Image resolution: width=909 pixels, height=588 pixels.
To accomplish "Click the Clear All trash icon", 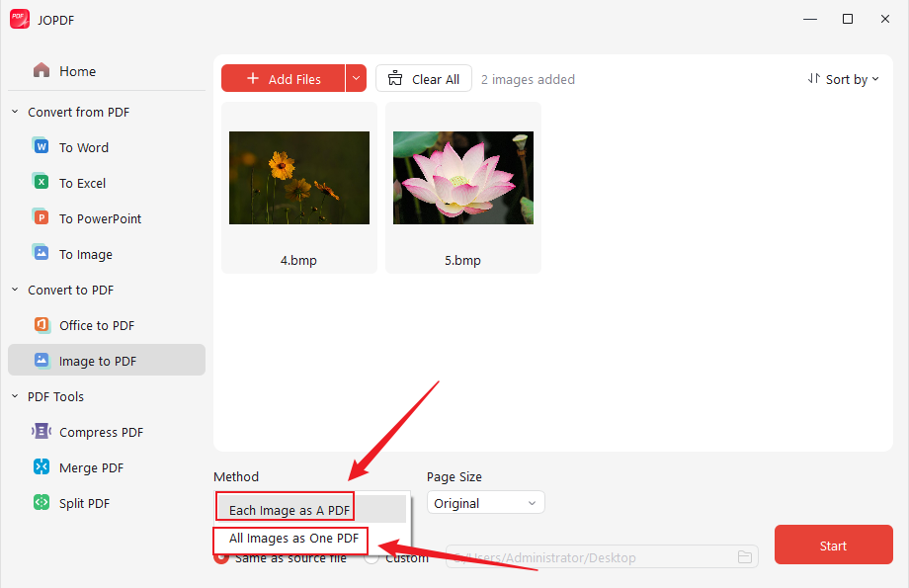I will [x=394, y=78].
